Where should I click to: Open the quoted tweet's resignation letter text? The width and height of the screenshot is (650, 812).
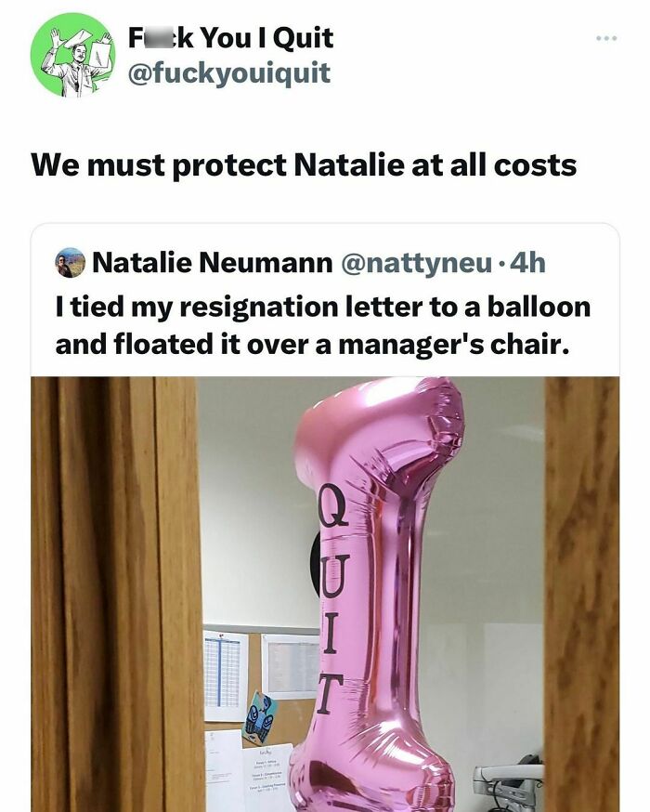pos(322,324)
